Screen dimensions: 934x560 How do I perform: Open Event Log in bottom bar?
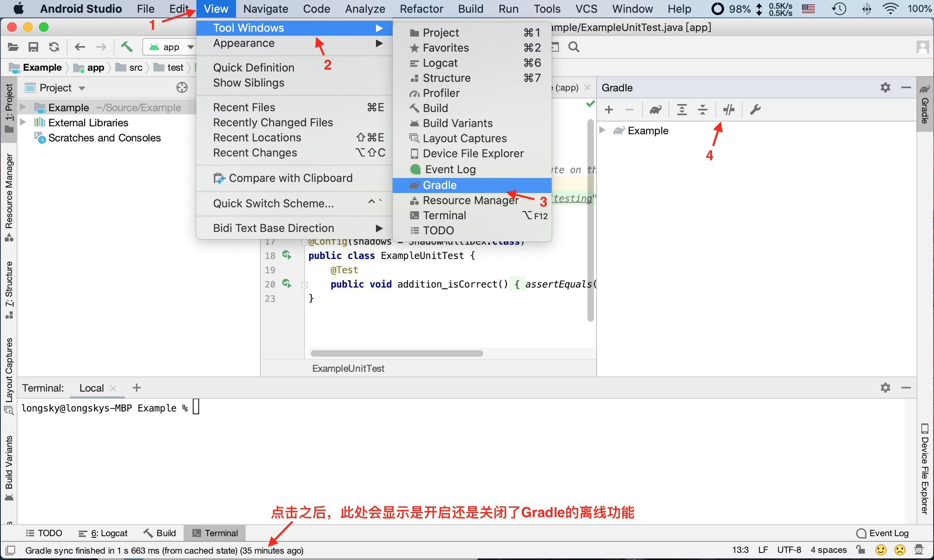[x=883, y=533]
